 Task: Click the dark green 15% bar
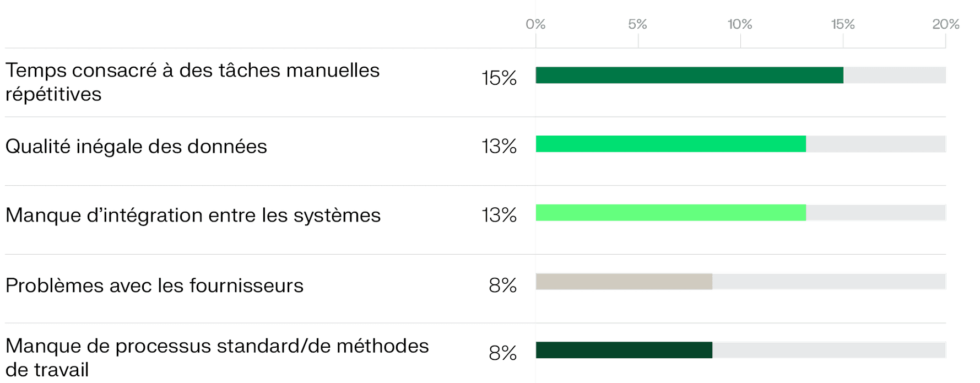pos(689,75)
